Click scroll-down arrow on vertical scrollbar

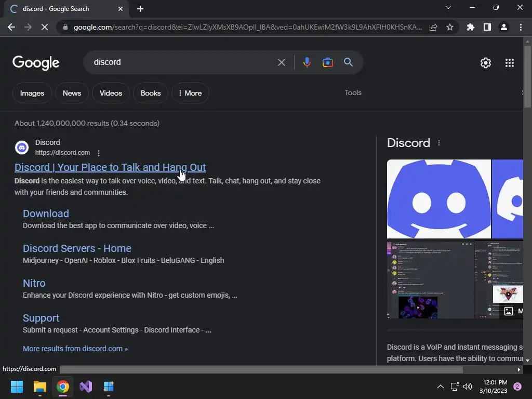527,361
